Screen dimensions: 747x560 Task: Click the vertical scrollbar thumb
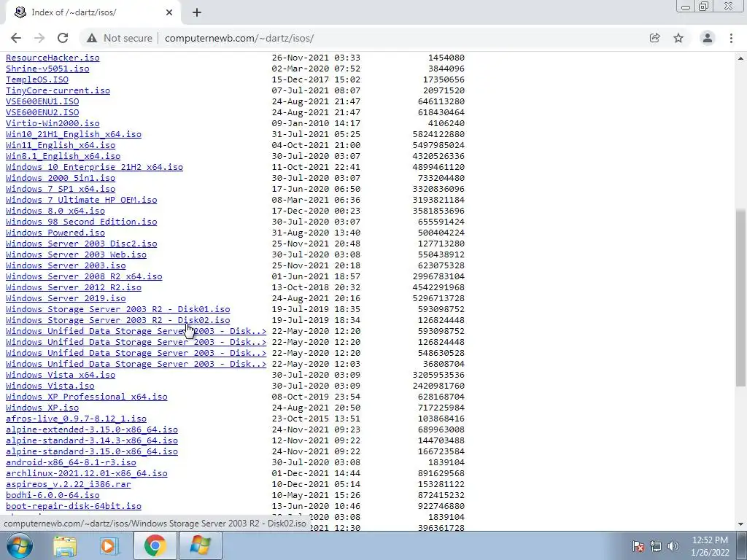pyautogui.click(x=741, y=298)
